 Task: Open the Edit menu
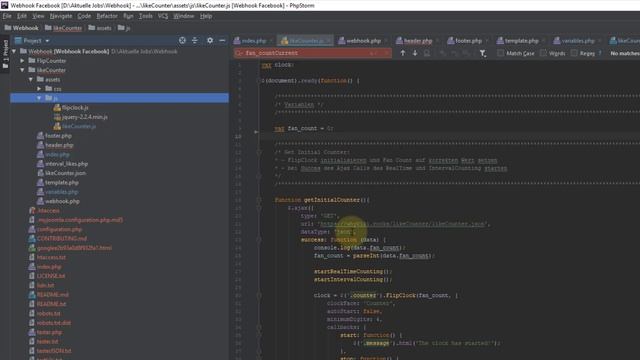pyautogui.click(x=22, y=16)
